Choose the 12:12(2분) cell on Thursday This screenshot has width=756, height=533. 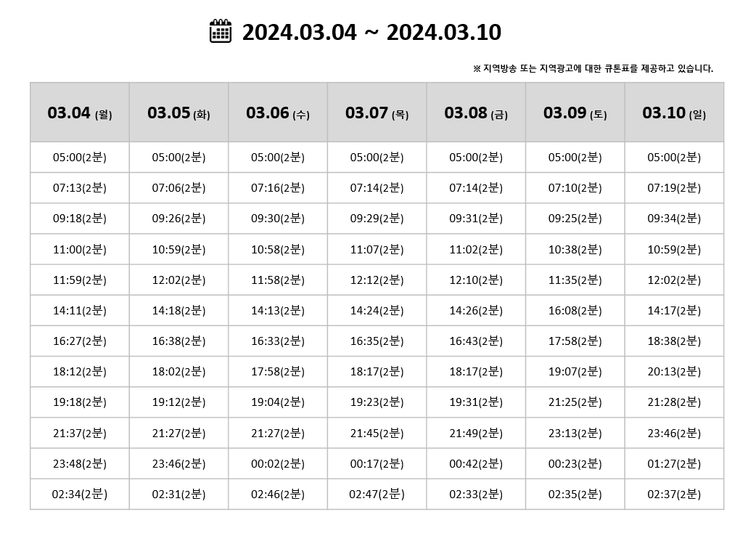(377, 280)
